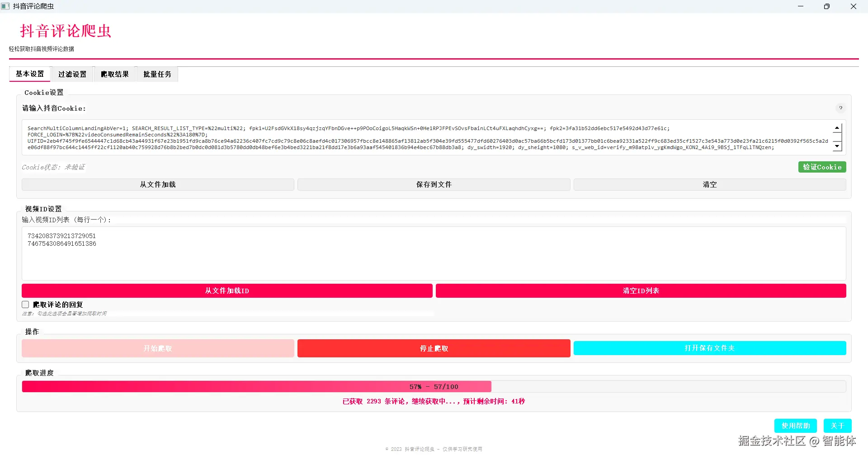This screenshot has width=868, height=459.
Task: Click the 开始爬取 button
Action: [x=158, y=348]
